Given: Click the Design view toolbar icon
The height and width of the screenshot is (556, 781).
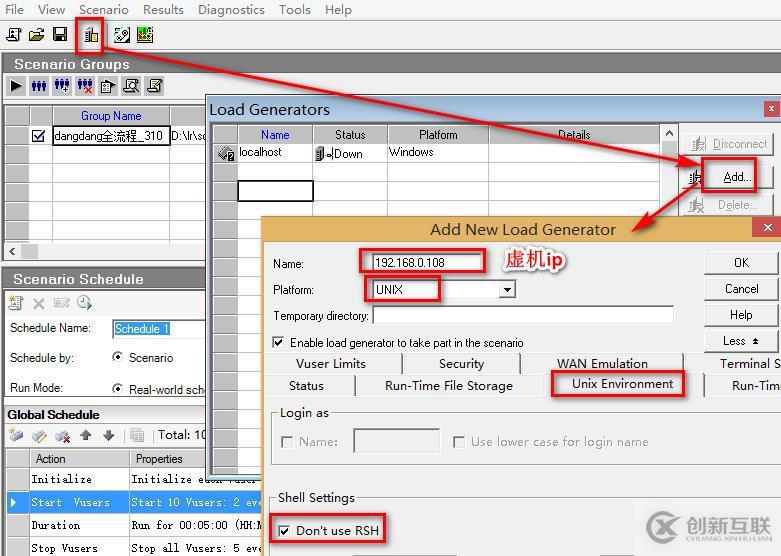Looking at the screenshot, I should [x=122, y=34].
